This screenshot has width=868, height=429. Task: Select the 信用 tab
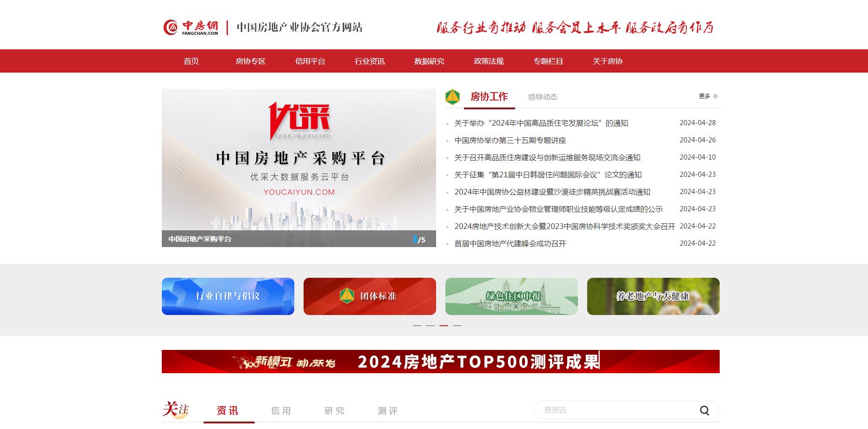click(x=281, y=410)
